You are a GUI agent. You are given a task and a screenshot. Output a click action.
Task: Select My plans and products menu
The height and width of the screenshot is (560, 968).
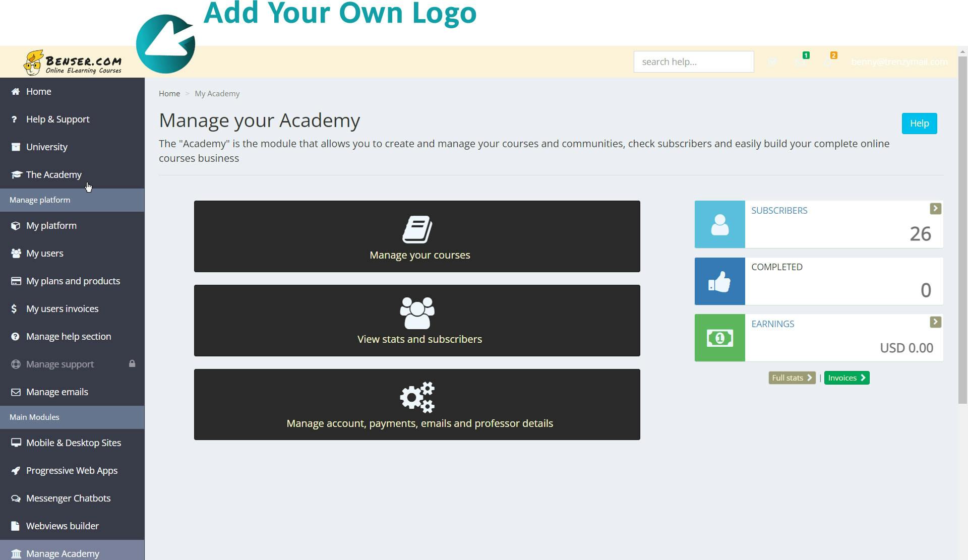(x=73, y=281)
